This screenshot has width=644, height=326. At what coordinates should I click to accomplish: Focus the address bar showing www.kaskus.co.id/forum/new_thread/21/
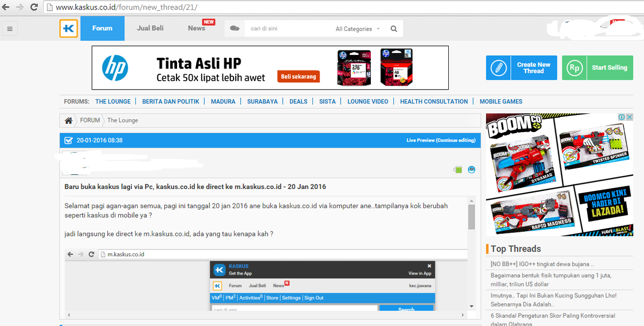tap(342, 7)
